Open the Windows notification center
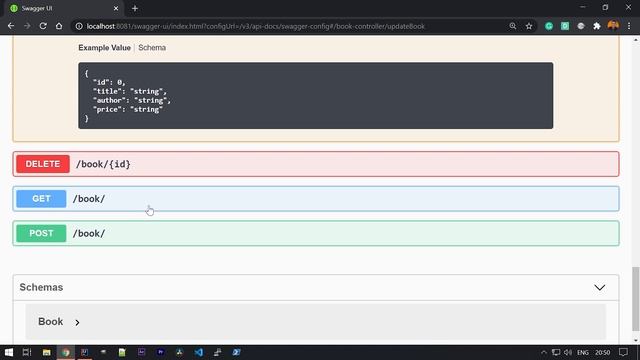 623,352
